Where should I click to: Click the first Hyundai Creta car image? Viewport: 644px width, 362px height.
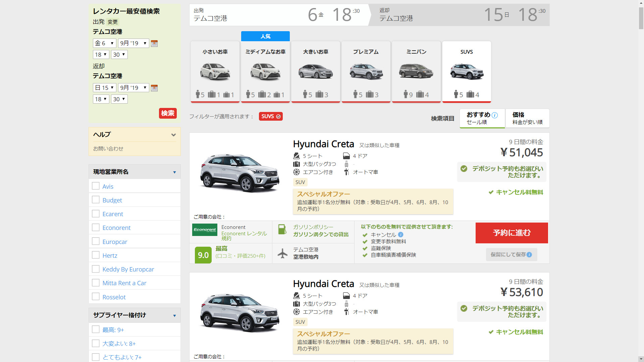point(239,173)
